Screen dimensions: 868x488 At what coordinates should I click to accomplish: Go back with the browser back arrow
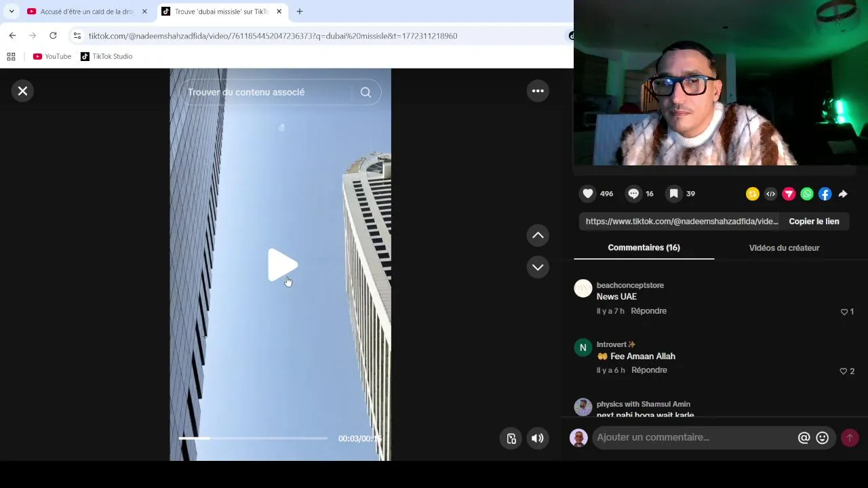12,36
